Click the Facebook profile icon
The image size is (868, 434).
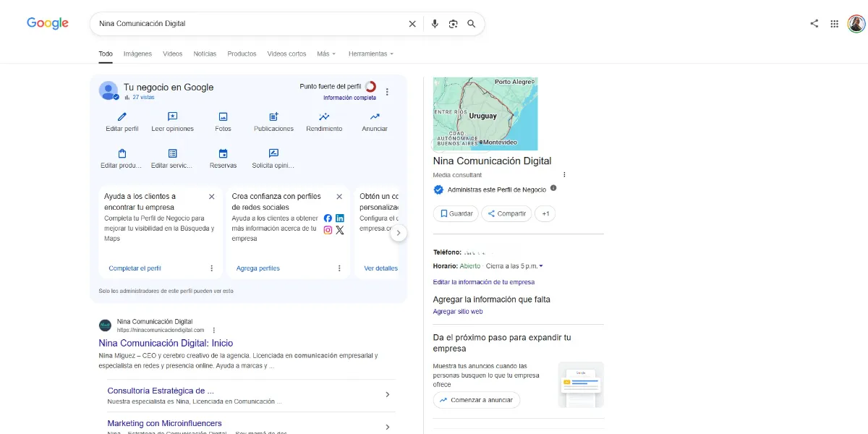click(328, 218)
